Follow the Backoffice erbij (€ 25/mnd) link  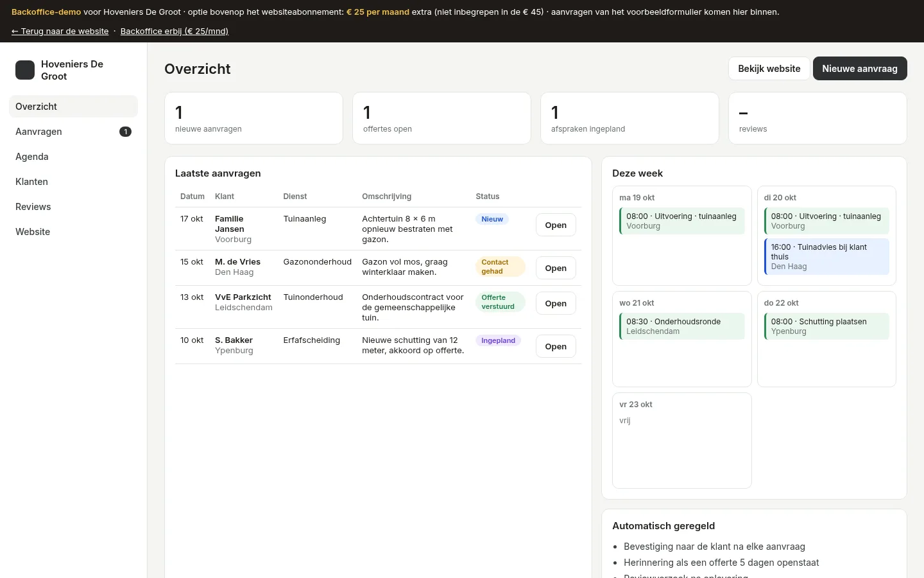tap(175, 31)
